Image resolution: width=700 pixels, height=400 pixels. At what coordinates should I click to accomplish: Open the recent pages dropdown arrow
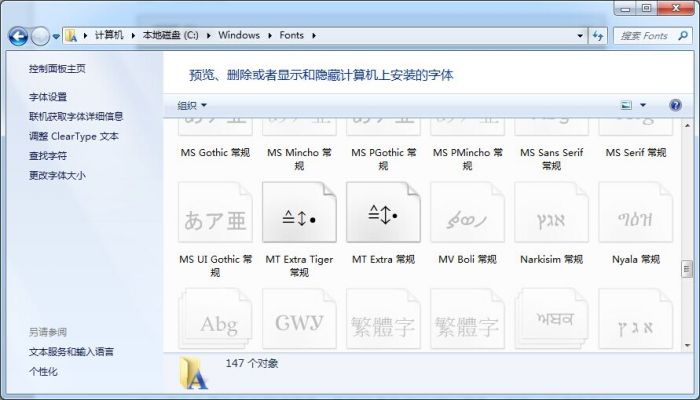pyautogui.click(x=56, y=37)
